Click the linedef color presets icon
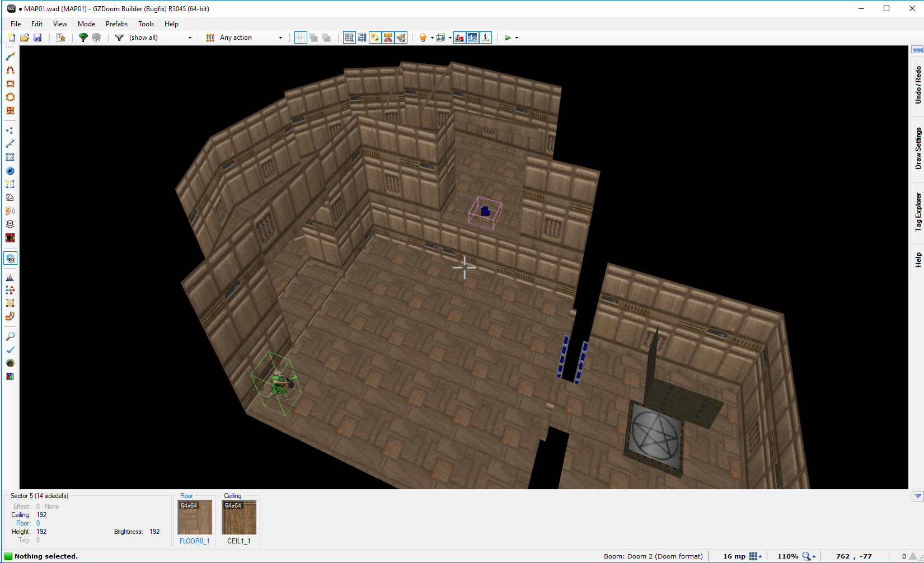Image resolution: width=924 pixels, height=563 pixels. click(x=210, y=37)
